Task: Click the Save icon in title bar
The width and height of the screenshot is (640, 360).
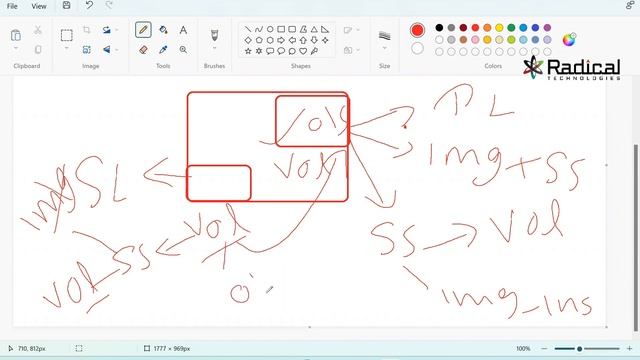Action: tap(67, 5)
